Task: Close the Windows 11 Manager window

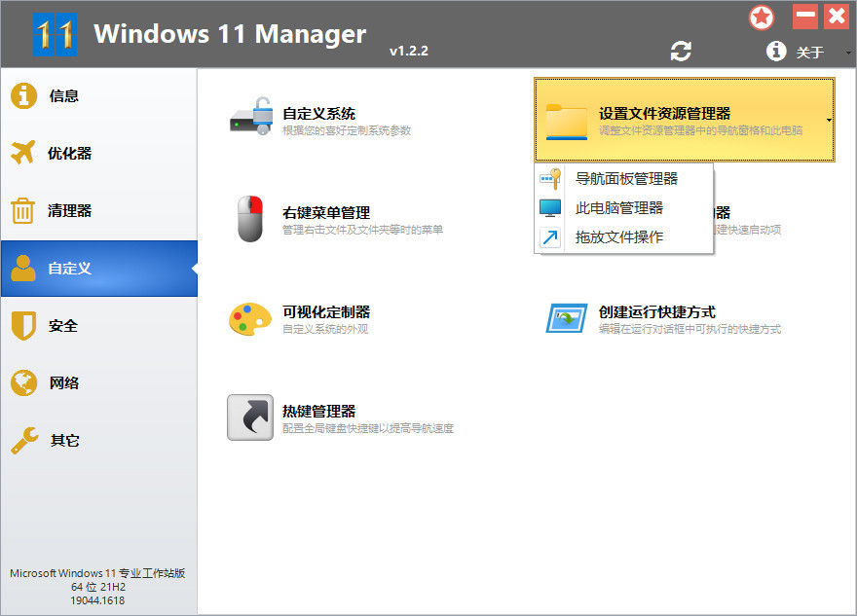Action: (837, 17)
